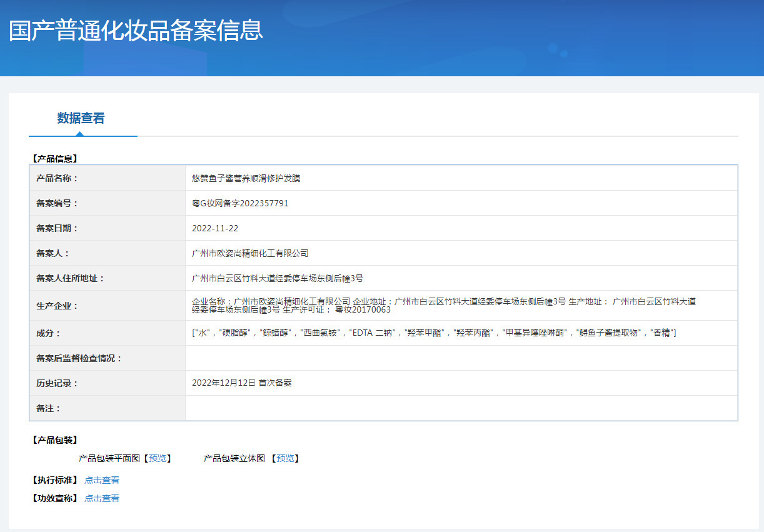
Task: Click the filing date 2022-11-22
Action: coord(215,228)
